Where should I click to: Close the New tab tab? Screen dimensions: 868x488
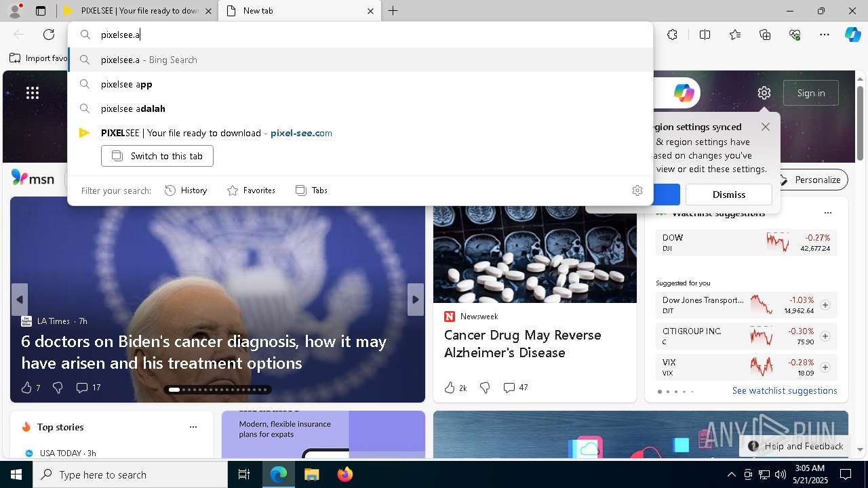coord(370,11)
